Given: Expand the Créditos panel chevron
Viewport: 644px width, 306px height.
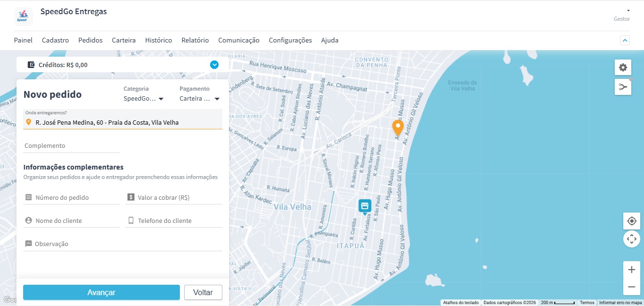Looking at the screenshot, I should [x=214, y=65].
